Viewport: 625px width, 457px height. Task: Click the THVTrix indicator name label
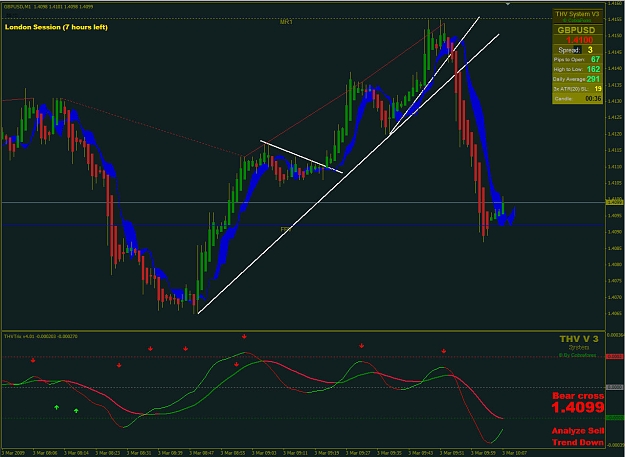point(41,336)
